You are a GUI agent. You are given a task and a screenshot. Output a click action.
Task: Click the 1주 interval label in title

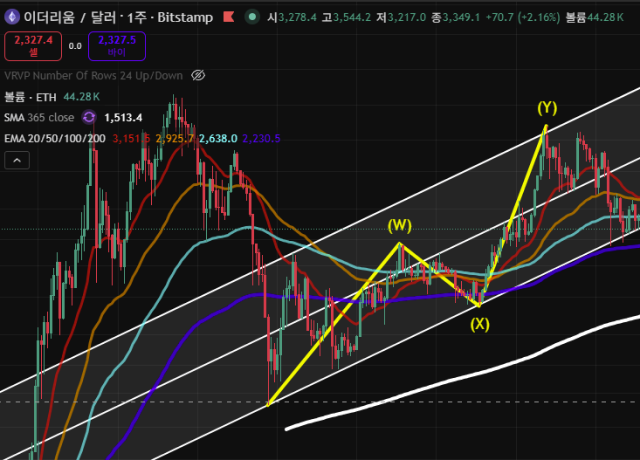tap(136, 17)
